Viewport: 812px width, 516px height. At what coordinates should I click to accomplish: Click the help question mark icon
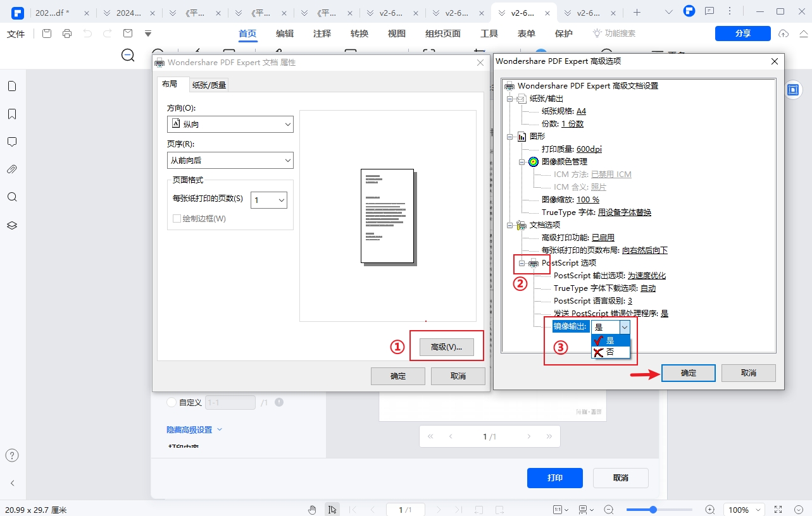[x=12, y=455]
